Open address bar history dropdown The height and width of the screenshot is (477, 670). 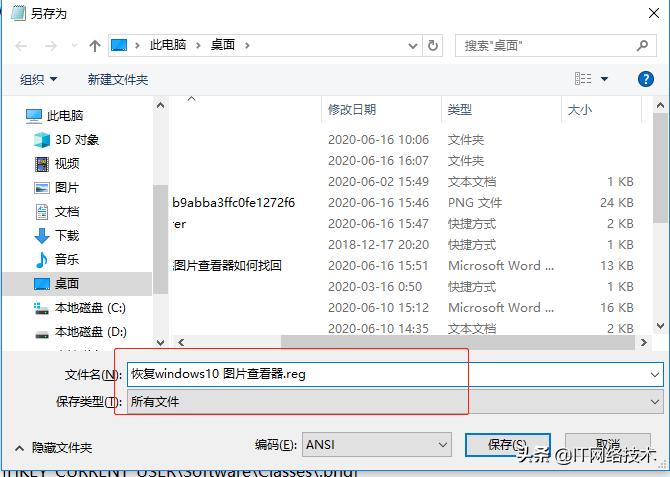(412, 46)
